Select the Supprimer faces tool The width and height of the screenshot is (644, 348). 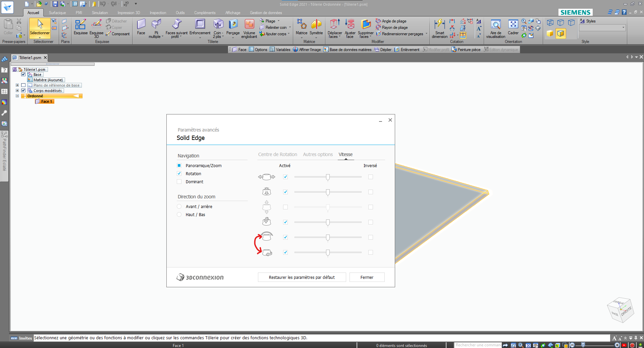point(366,28)
